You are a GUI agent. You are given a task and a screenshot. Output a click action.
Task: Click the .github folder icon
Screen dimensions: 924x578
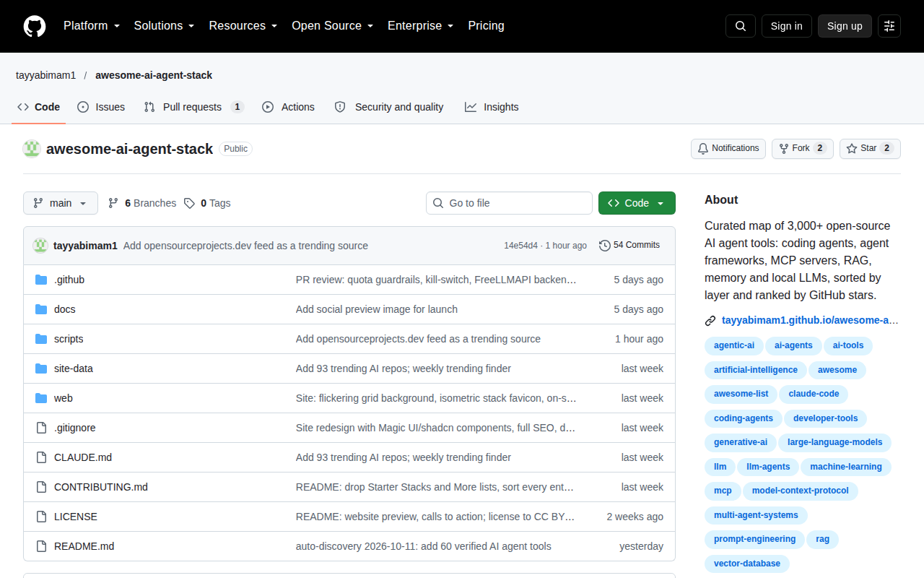tap(41, 280)
